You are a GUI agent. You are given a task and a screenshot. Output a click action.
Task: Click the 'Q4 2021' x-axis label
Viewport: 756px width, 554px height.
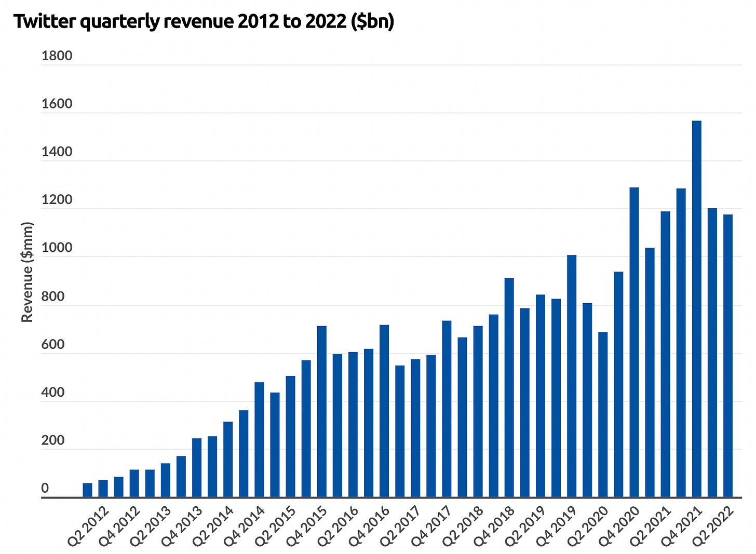682,525
